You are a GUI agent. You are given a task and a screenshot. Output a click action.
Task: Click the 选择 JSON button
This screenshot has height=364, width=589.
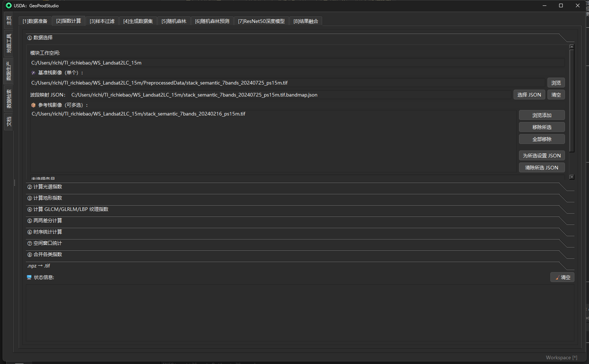coord(529,95)
